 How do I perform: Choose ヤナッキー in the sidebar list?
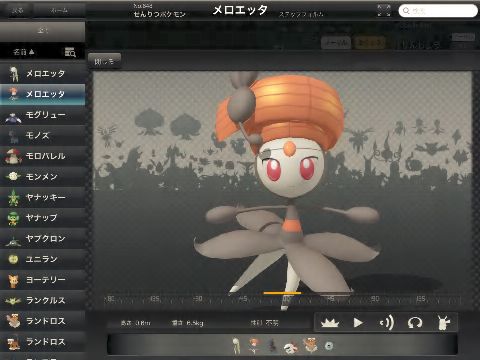(x=43, y=198)
